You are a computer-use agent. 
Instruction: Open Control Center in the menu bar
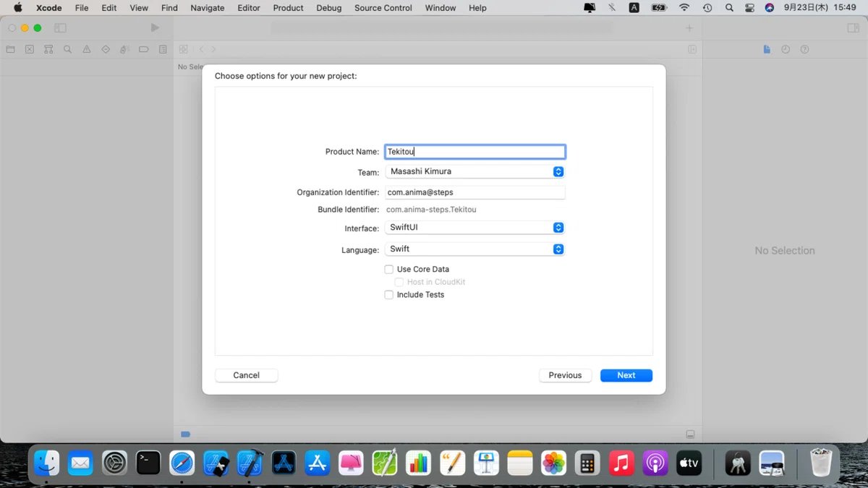pos(749,8)
